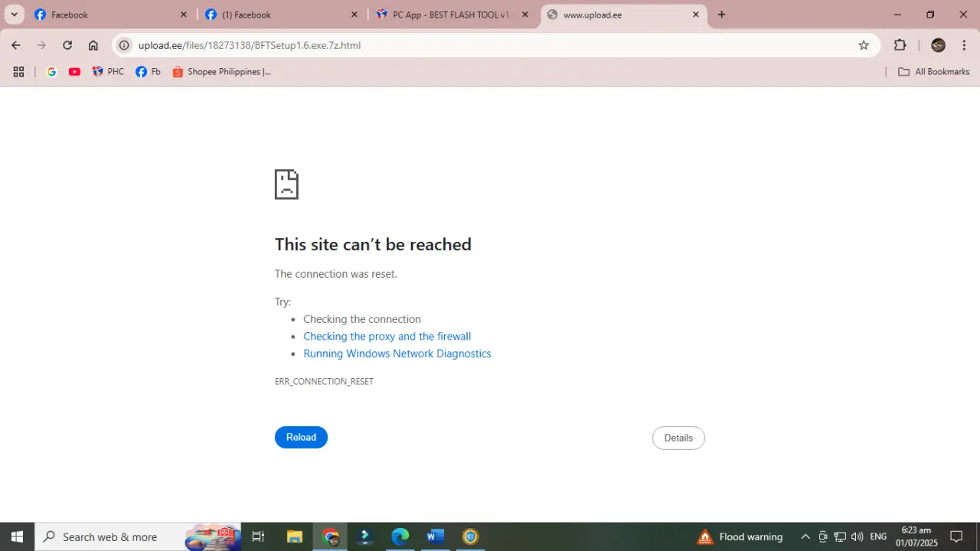The image size is (980, 551).
Task: Minimize the Chrome window
Action: coord(897,15)
